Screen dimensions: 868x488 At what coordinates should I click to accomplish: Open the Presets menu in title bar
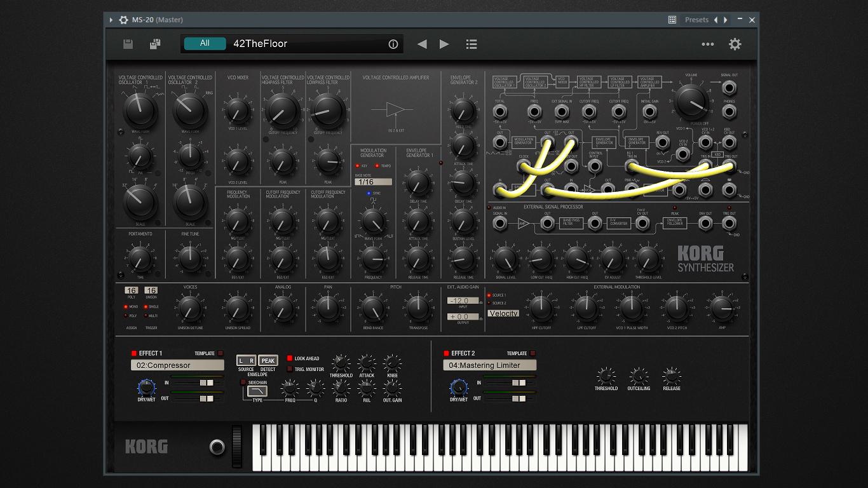click(696, 20)
